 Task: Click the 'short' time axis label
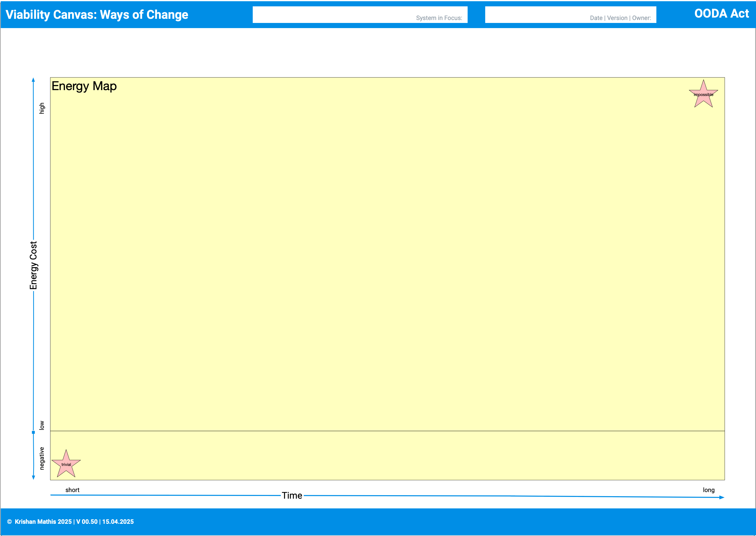pos(72,490)
